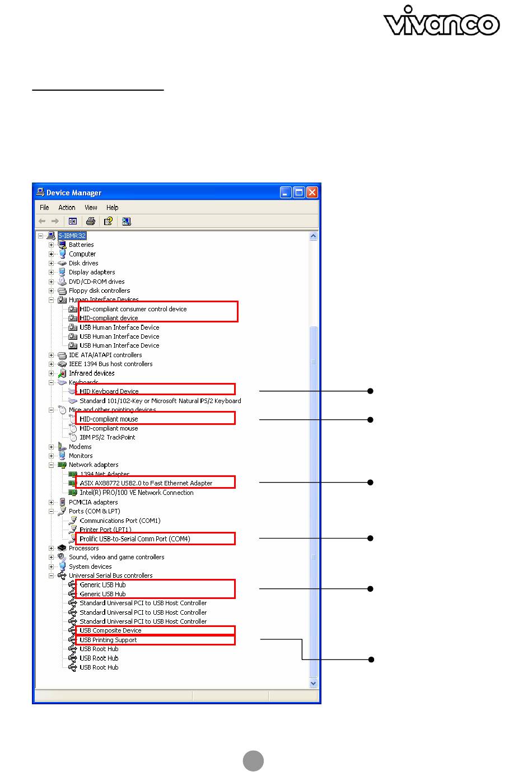532x772 pixels.
Task: Select the HID Keyboard Device entry
Action: click(x=109, y=391)
